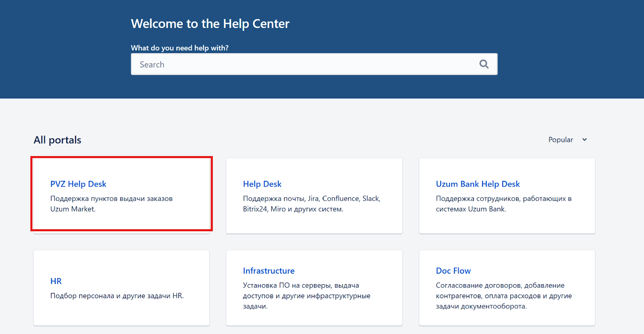
Task: Click the "What do you need help with?" label
Action: (180, 48)
